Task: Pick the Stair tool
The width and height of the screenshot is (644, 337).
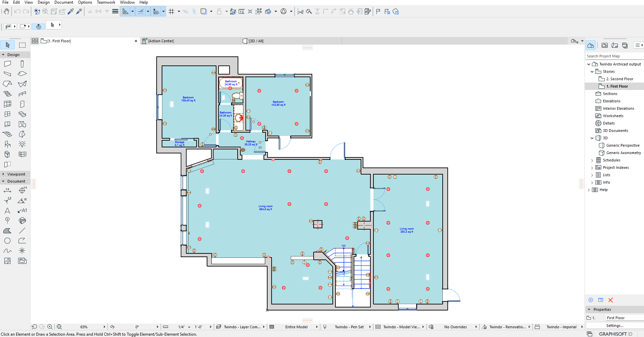Action: coord(7,94)
